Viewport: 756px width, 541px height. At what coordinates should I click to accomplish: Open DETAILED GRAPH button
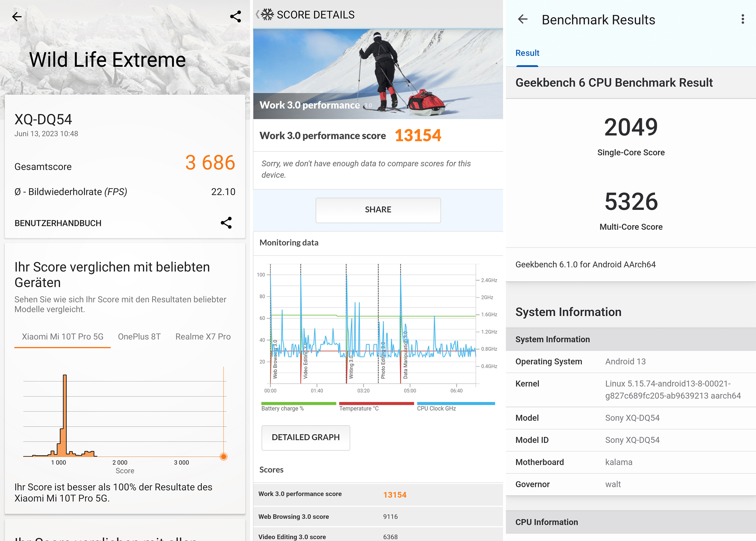(x=305, y=437)
